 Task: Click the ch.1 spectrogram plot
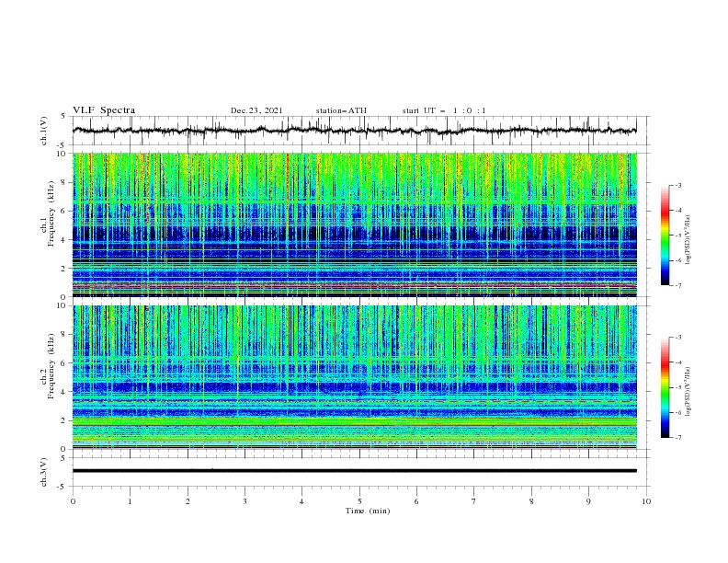pos(355,224)
